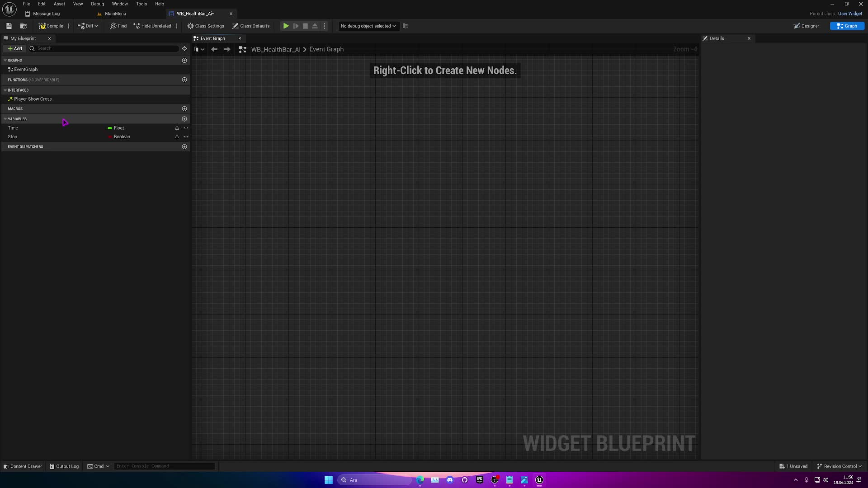Click Add variable button
This screenshot has width=868, height=488.
click(x=184, y=118)
